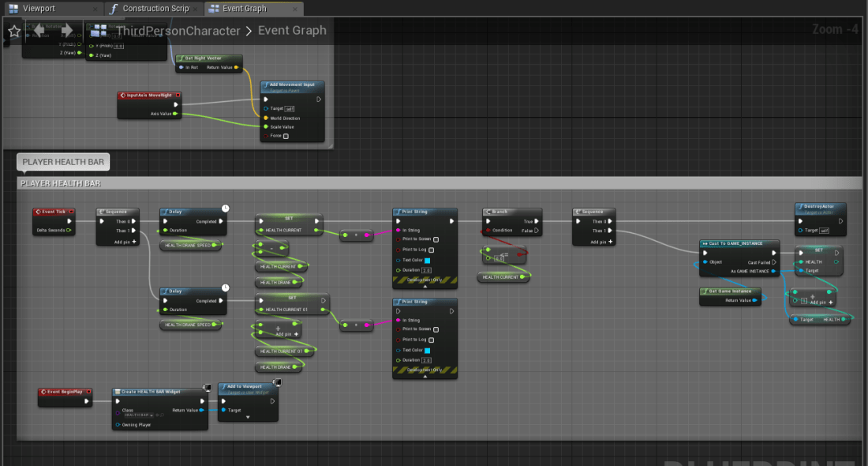Open the upper Print String Text Color swatch
The height and width of the screenshot is (466, 868).
tap(428, 260)
